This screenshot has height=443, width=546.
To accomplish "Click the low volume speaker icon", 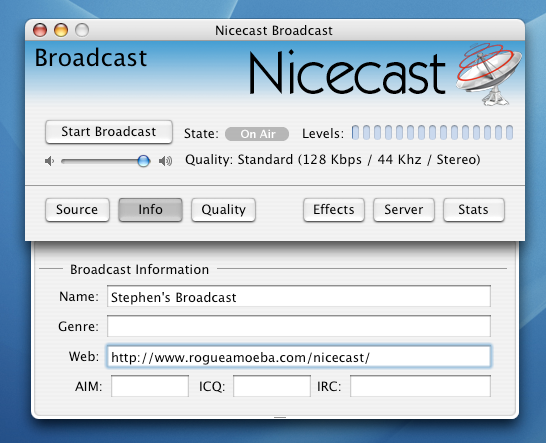I will [49, 161].
